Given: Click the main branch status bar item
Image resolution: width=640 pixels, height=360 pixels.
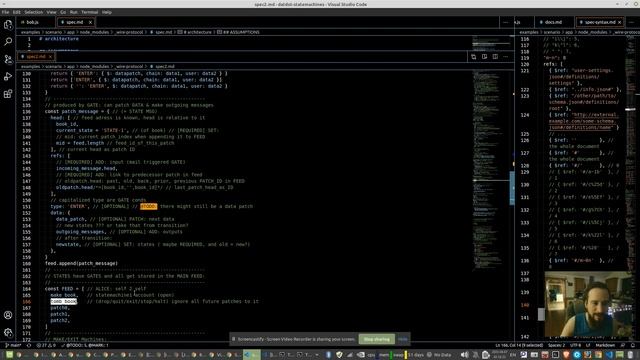Looking at the screenshot, I should click(13, 345).
